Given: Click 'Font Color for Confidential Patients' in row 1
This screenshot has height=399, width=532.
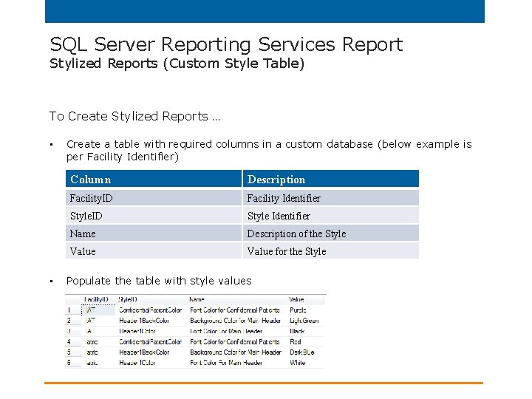Looking at the screenshot, I should coord(235,310).
